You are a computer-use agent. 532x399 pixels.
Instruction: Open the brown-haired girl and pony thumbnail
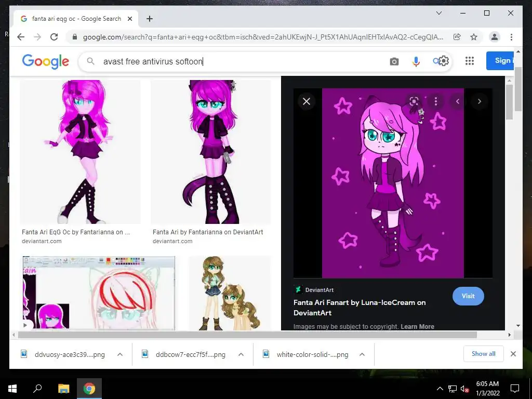click(230, 293)
